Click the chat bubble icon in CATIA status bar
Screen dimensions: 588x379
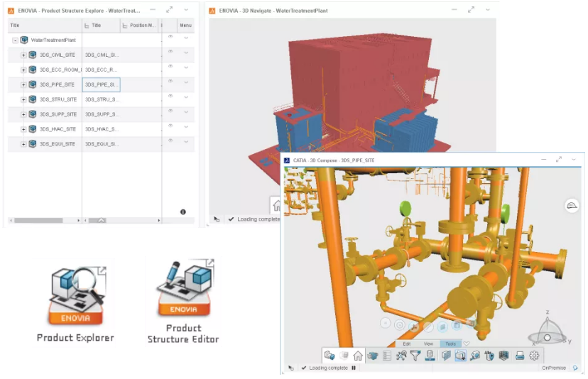click(575, 368)
